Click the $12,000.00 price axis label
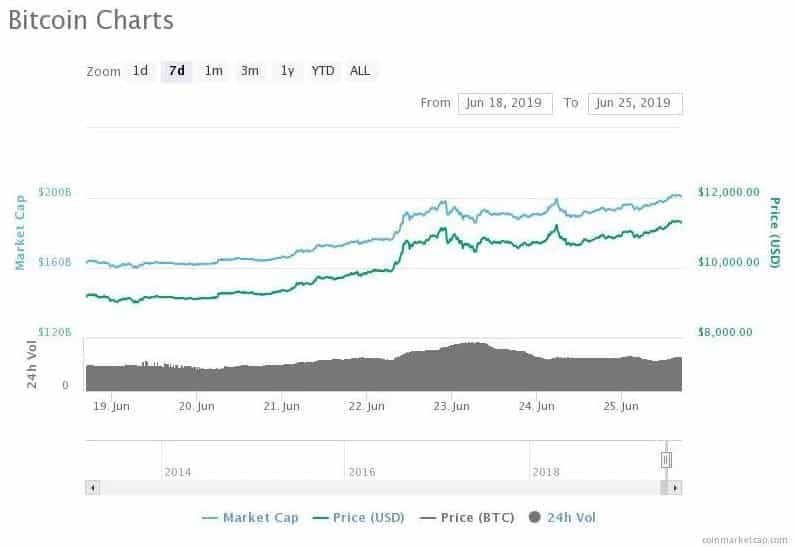796x547 pixels. click(729, 192)
